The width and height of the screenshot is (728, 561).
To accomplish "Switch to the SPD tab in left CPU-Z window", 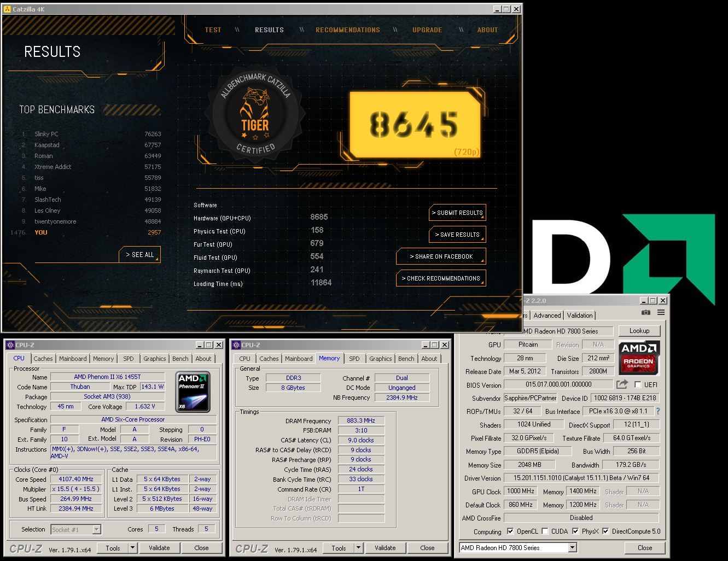I will [x=128, y=359].
